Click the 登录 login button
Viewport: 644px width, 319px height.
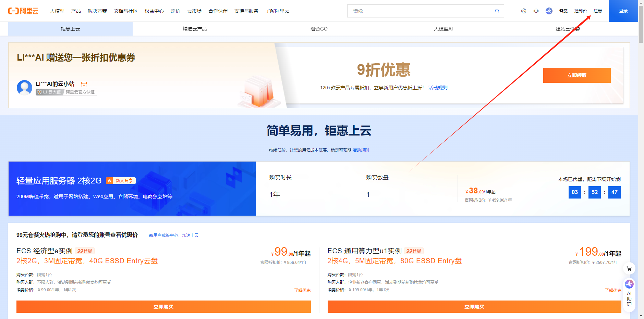click(x=623, y=11)
